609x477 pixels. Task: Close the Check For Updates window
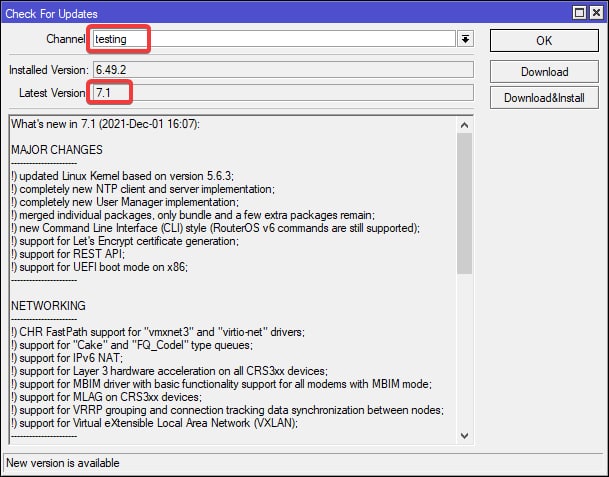point(596,13)
